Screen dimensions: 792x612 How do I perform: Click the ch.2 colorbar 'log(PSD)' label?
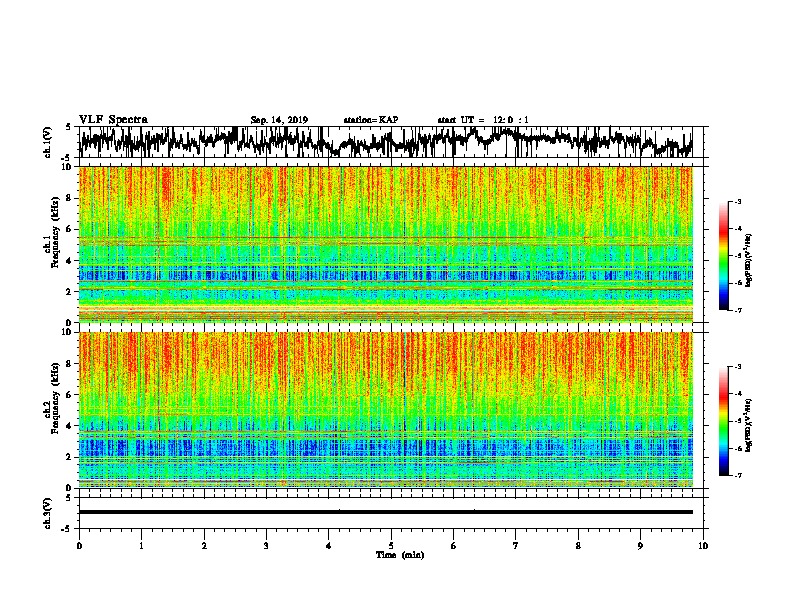point(749,425)
